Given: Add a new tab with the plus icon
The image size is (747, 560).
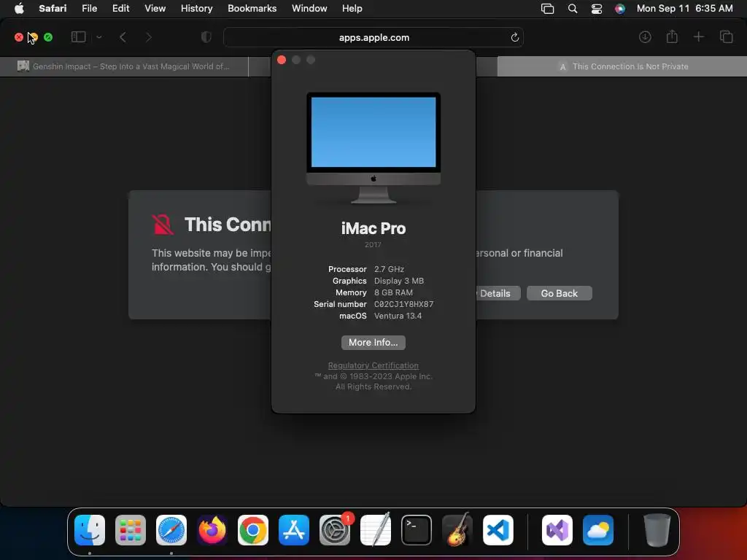Looking at the screenshot, I should 698,36.
